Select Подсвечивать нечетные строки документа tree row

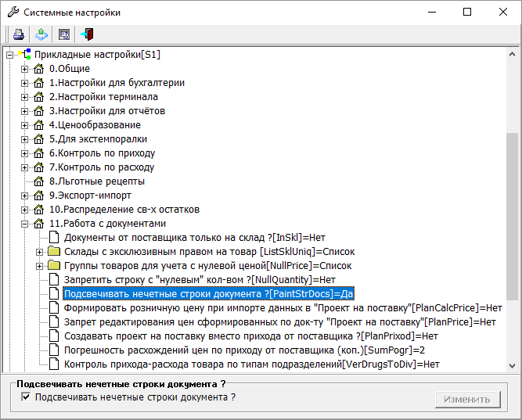coord(208,294)
